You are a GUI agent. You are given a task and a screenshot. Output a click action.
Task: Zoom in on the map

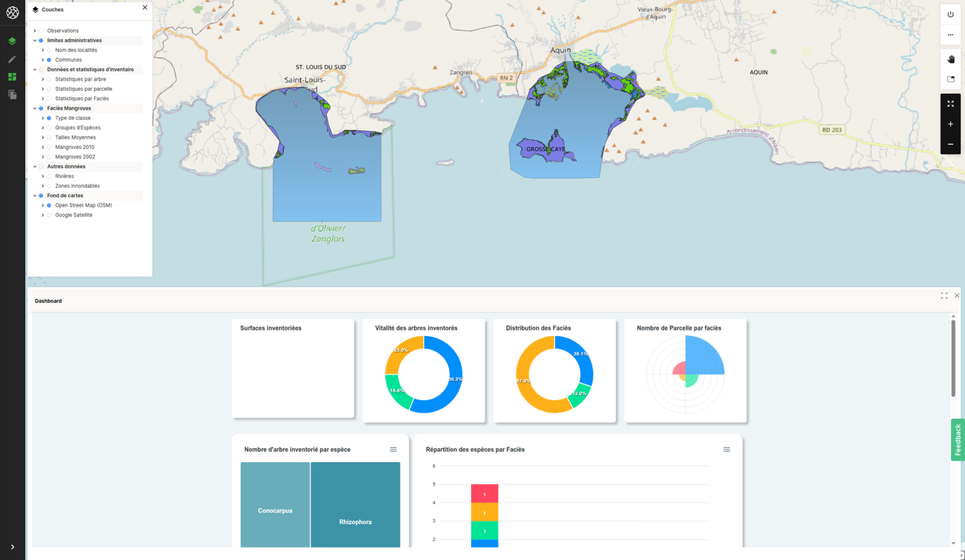pyautogui.click(x=950, y=124)
